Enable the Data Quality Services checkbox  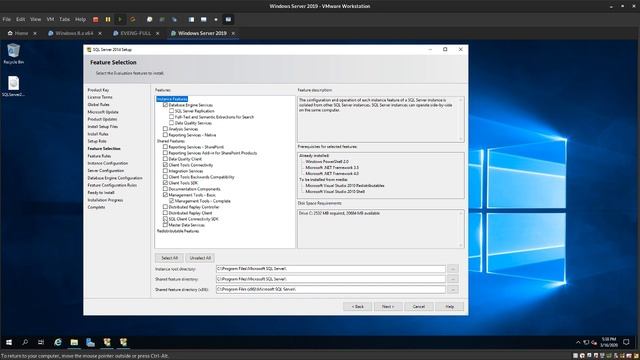(171, 122)
